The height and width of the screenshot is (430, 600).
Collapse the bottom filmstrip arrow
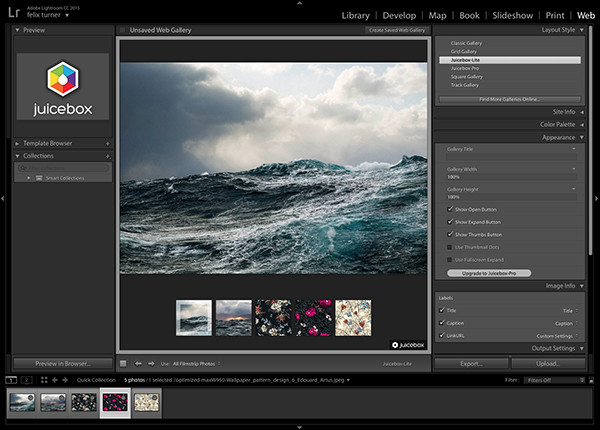coord(300,427)
